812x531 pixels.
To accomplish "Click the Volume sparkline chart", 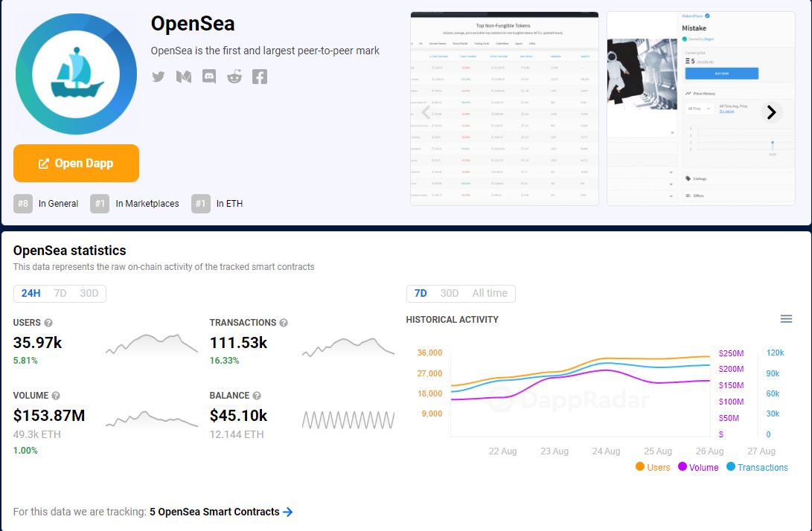I will (x=152, y=419).
